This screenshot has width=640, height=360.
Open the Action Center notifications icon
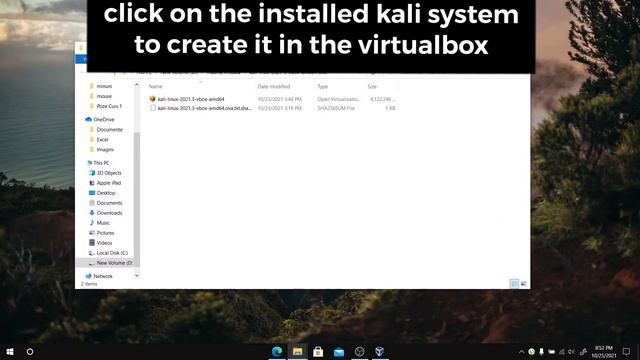click(627, 351)
